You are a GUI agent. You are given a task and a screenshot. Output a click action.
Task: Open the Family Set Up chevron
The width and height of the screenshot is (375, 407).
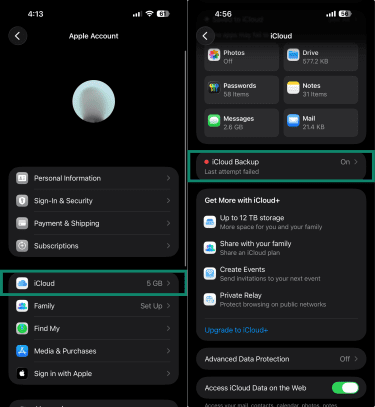(x=168, y=306)
